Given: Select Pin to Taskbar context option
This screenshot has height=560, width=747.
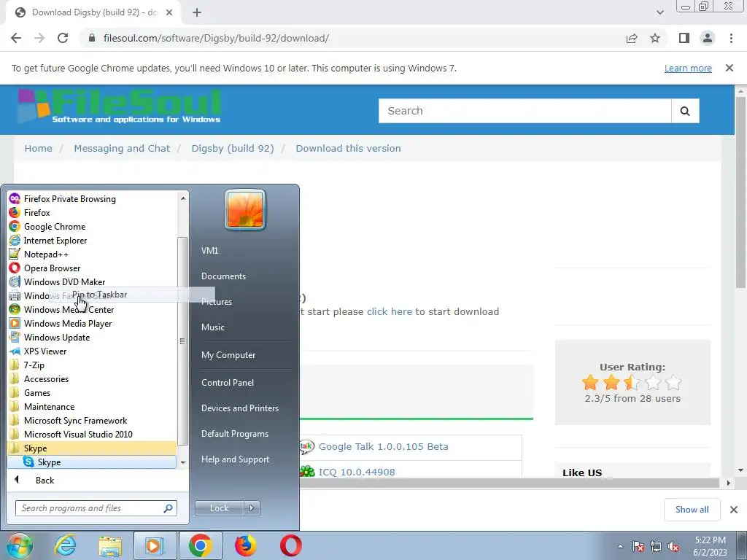Looking at the screenshot, I should [133, 295].
